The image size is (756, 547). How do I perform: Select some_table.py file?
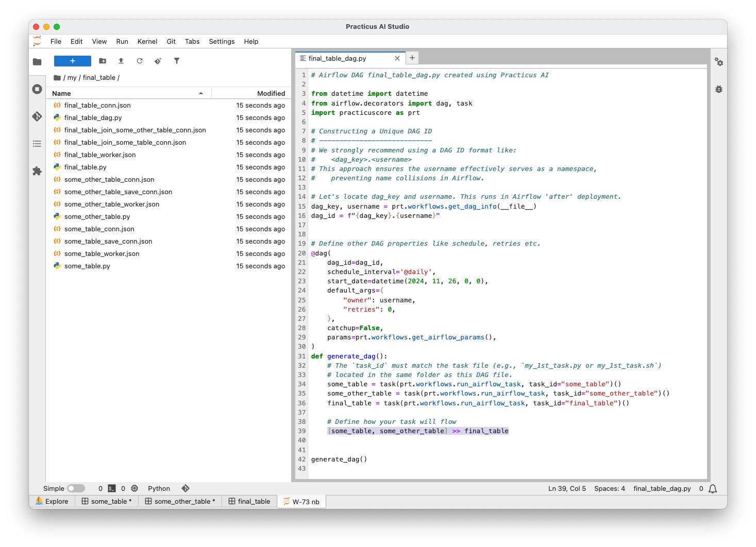coord(169,266)
